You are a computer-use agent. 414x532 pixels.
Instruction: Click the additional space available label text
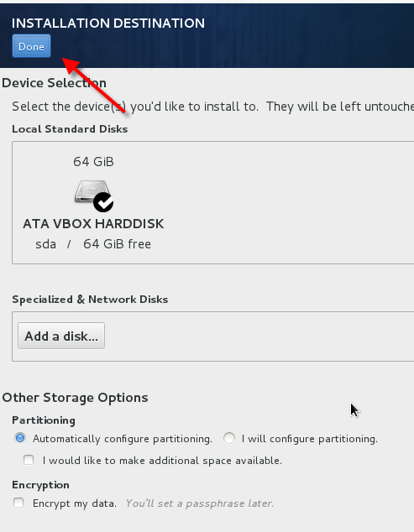[162, 461]
